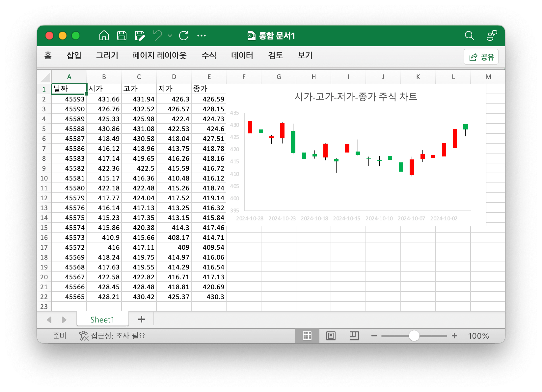The image size is (542, 392).
Task: Click the 고가 header cell
Action: [139, 89]
